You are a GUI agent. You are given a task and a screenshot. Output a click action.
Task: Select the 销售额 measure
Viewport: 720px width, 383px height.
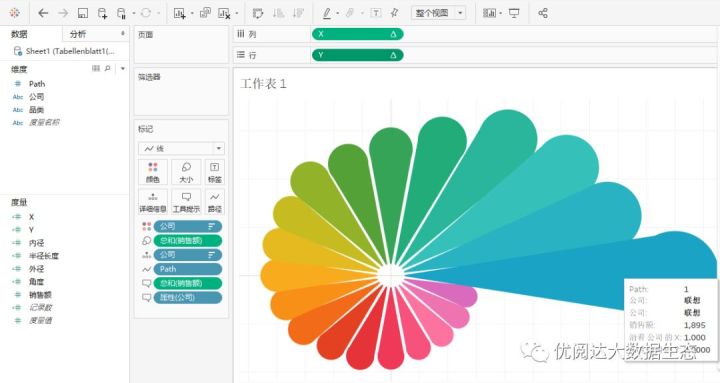coord(40,295)
